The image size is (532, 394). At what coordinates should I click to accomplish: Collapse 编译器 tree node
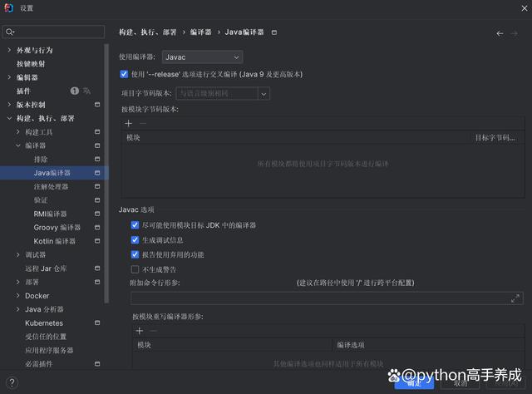pyautogui.click(x=18, y=145)
